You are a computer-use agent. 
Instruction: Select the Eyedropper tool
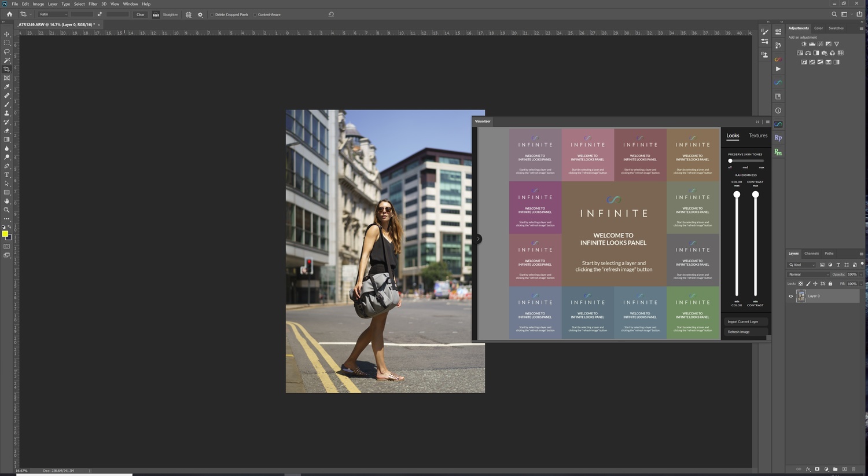(x=7, y=87)
